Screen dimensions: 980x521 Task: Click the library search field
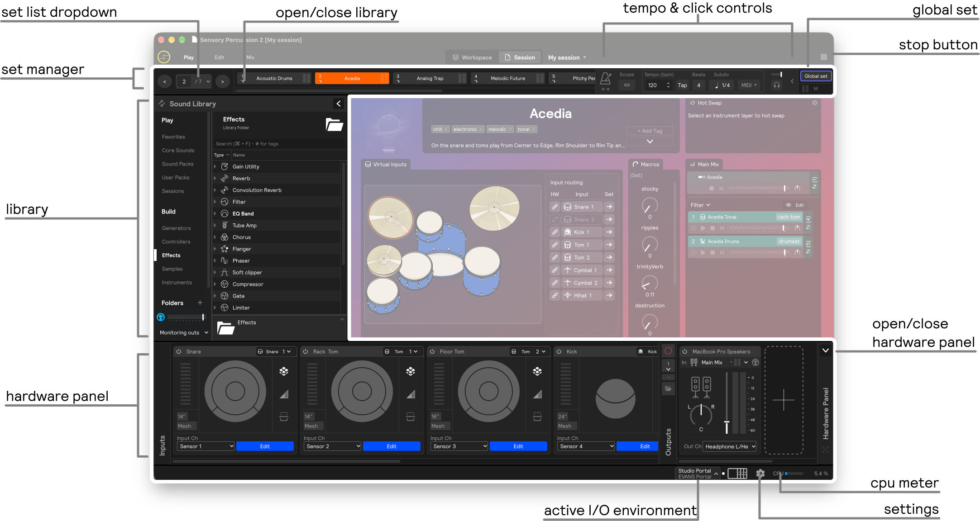(279, 144)
